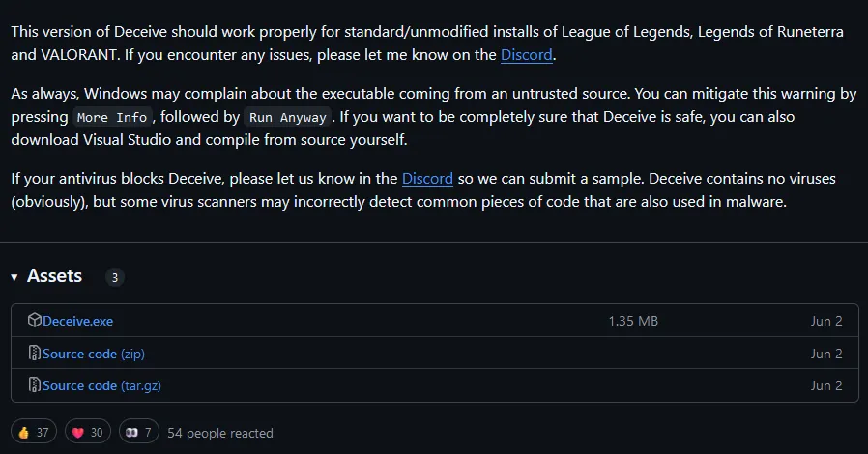Screen dimensions: 868x454
Task: Open the Discord link in the antivirus paragraph
Action: coord(427,179)
